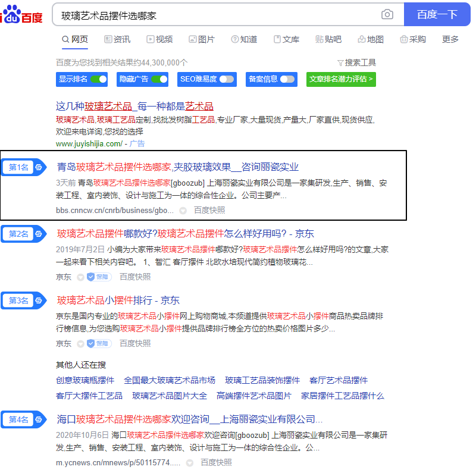
Task: Enable the SEO难易度 switch
Action: [227, 79]
